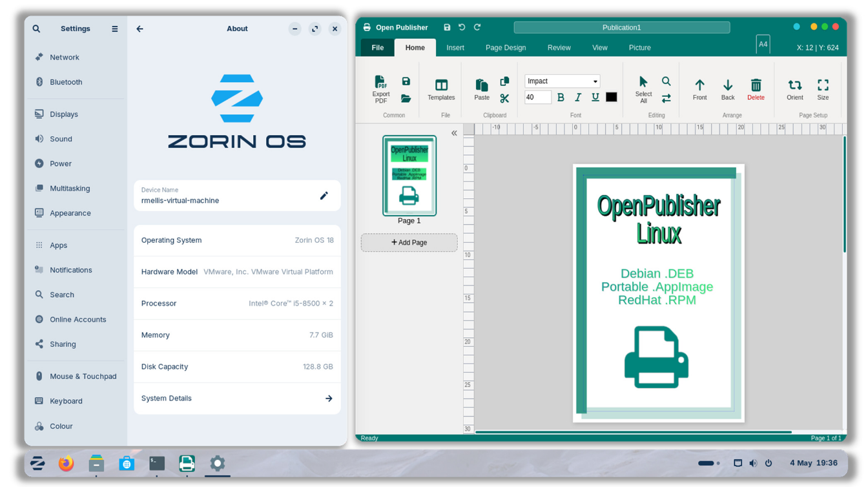This screenshot has width=868, height=487.
Task: Open Appearance settings in the sidebar
Action: 76,213
